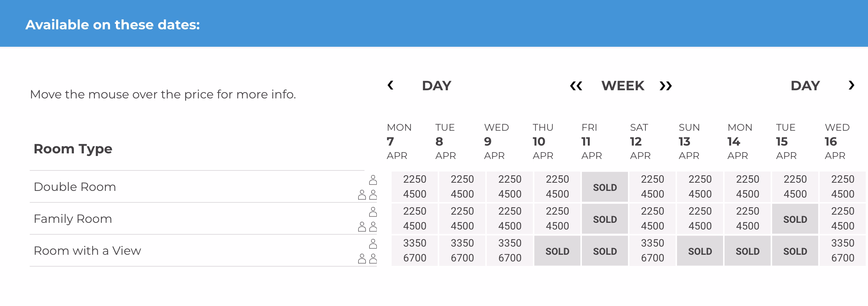
Task: Click the Room Type column heading
Action: tap(73, 149)
